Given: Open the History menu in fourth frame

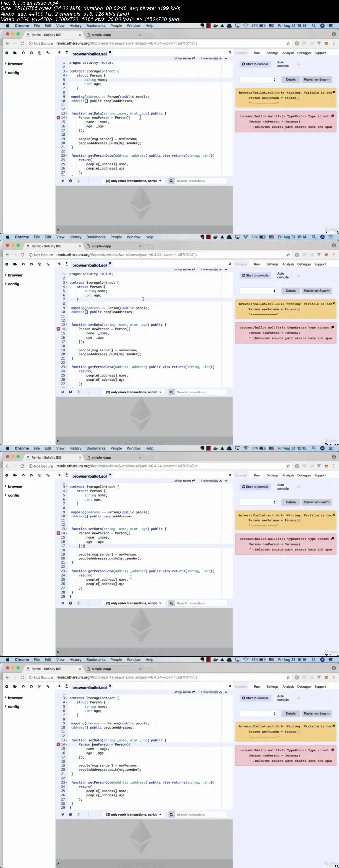Looking at the screenshot, I should [75, 660].
